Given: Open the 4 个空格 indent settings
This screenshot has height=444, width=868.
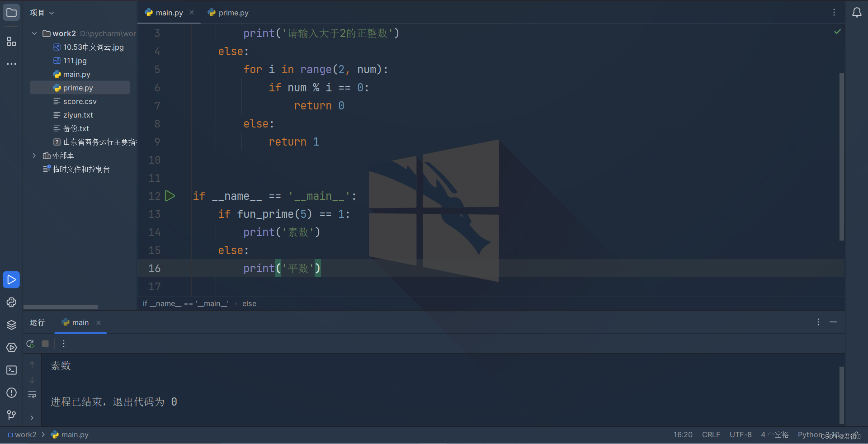Looking at the screenshot, I should (x=774, y=435).
